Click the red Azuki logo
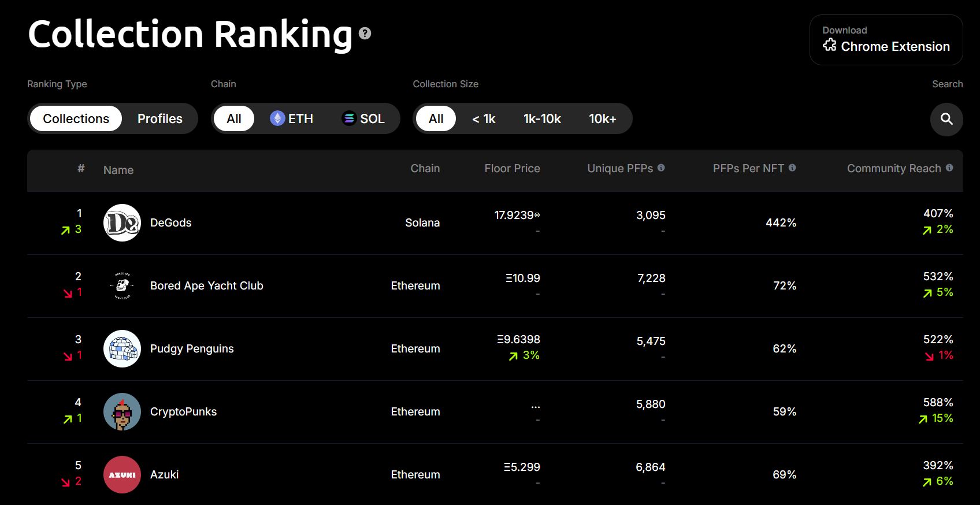The width and height of the screenshot is (980, 505). point(122,474)
